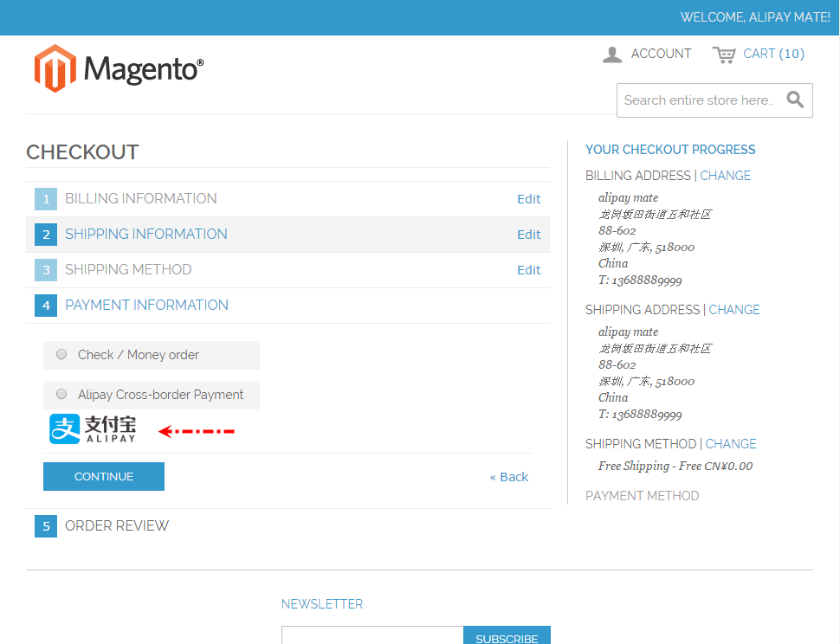The width and height of the screenshot is (840, 644).
Task: Click the shopping Cart icon
Action: click(724, 54)
